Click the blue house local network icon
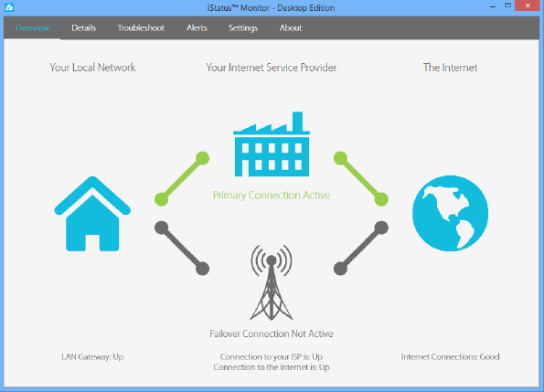Screen dimensions: 544x392 tap(92, 214)
